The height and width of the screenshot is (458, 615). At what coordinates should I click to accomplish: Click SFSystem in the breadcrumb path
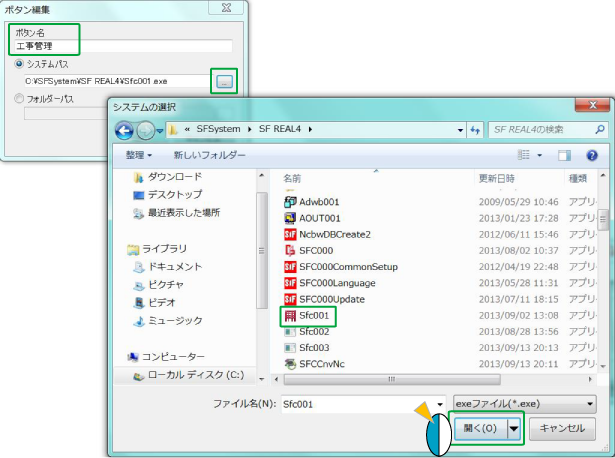[x=218, y=129]
